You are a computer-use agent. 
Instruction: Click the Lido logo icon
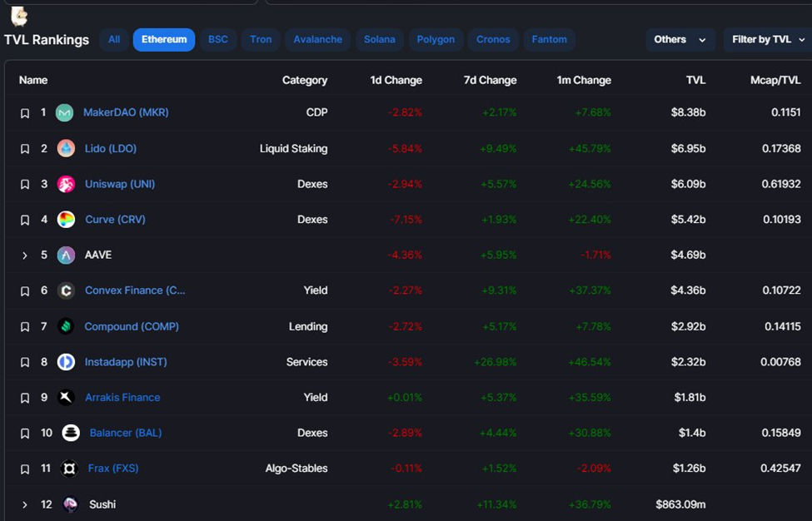(66, 148)
